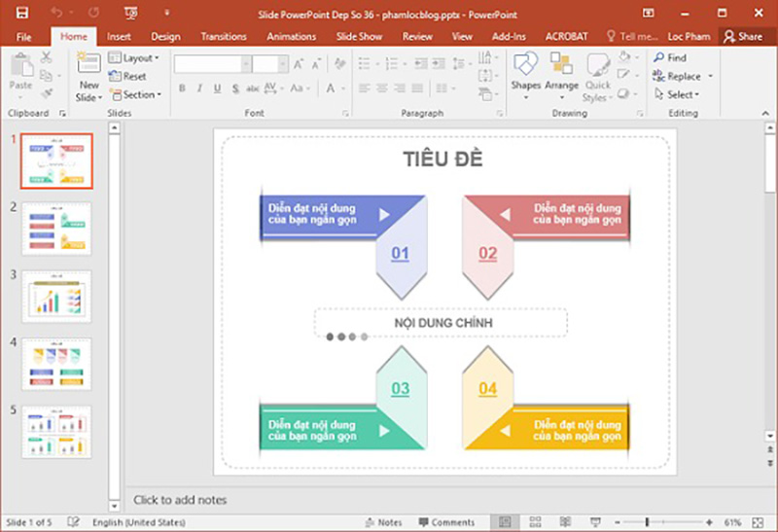Customize Quick Access Toolbar dropdown

coord(166,13)
